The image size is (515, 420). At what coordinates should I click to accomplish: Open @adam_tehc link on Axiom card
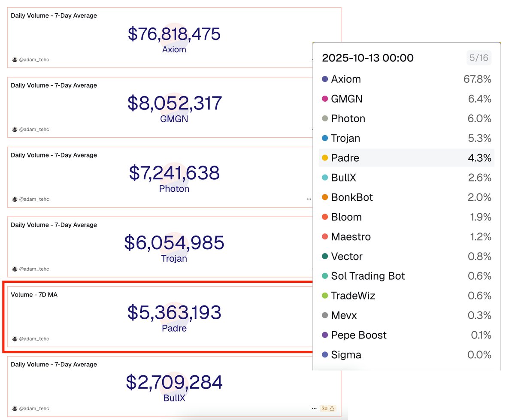point(34,60)
